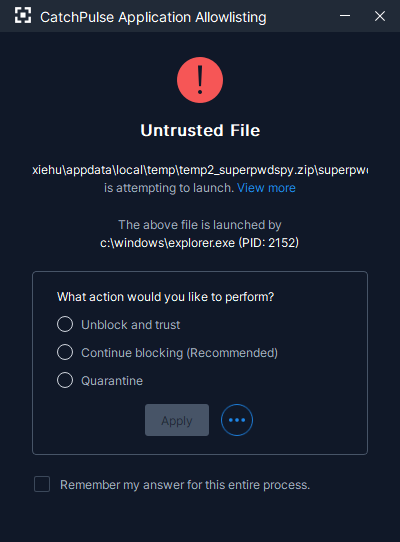Viewport: 400px width, 542px height.
Task: Select the Unblock and trust radio button
Action: 65,324
